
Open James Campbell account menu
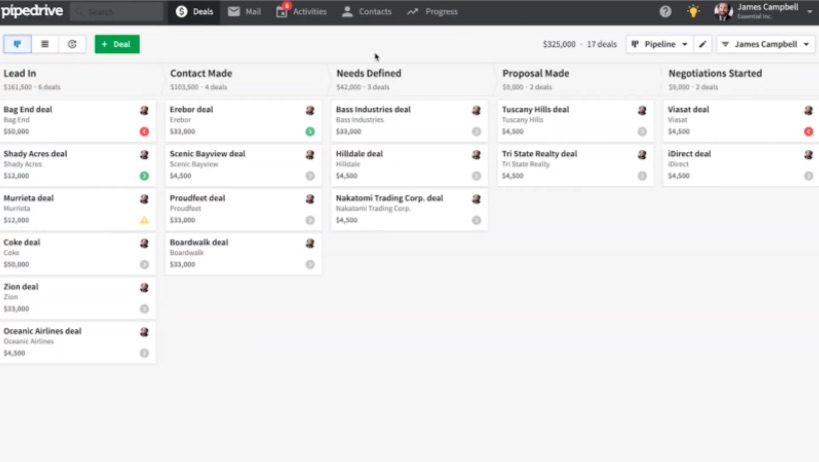(763, 11)
